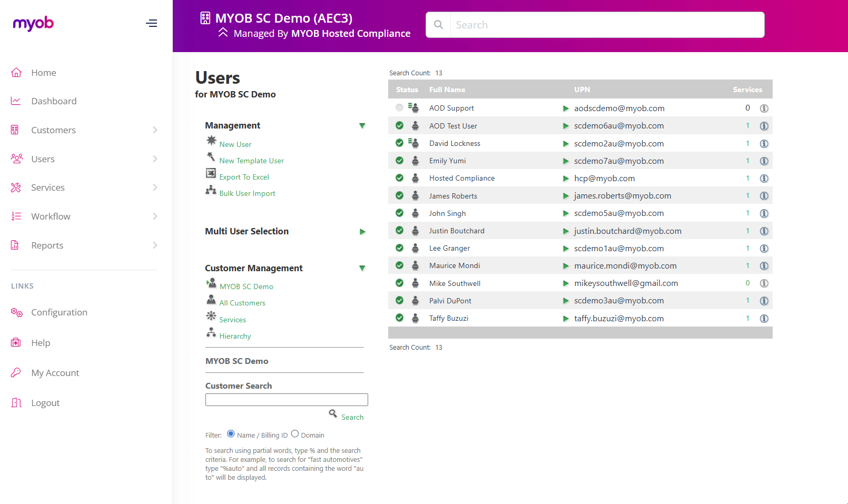Select the Domain filter radio button
Viewport: 848px width, 504px height.
pyautogui.click(x=295, y=434)
